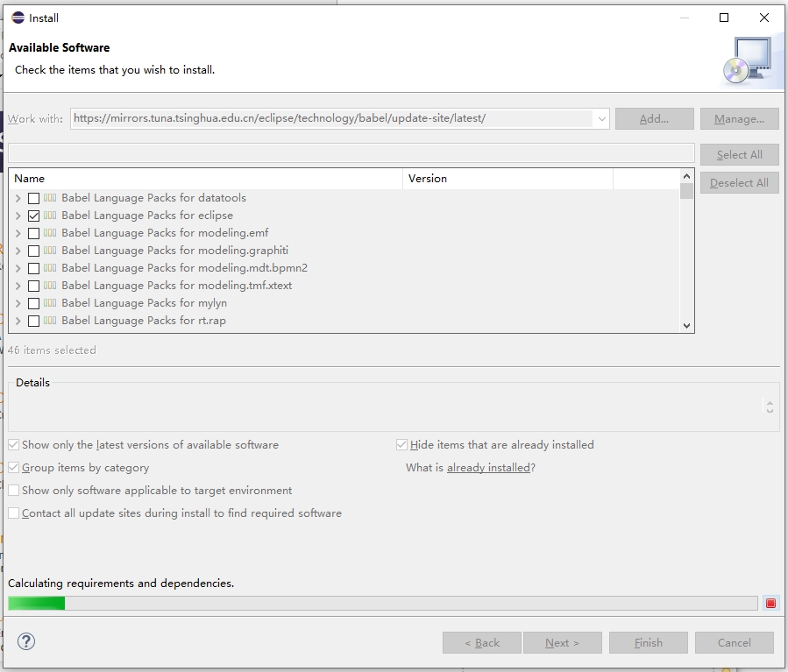Check Babel Language Packs for modeling.tmf.xtext

pyautogui.click(x=33, y=286)
